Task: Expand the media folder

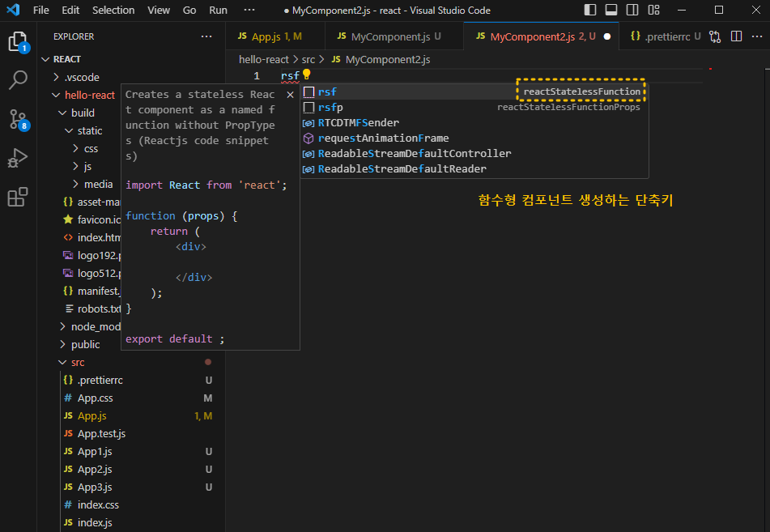Action: click(x=81, y=184)
